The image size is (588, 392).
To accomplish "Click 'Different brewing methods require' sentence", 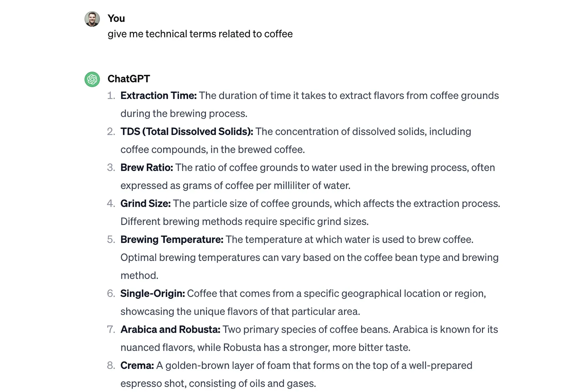I will pyautogui.click(x=244, y=221).
